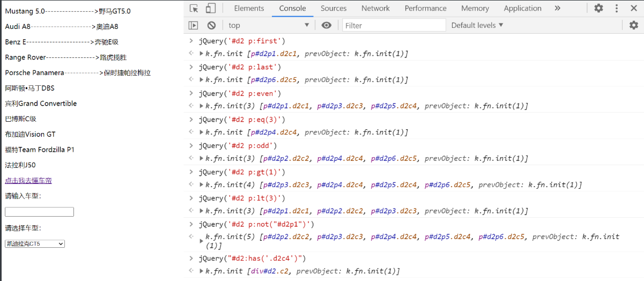Show the console sidebar icon
This screenshot has height=281, width=644.
click(x=194, y=25)
